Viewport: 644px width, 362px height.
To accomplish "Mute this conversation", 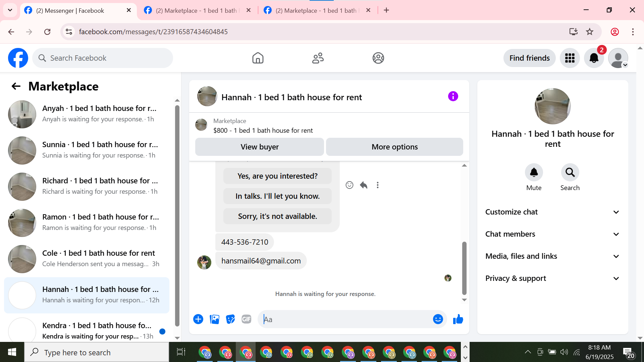I will (534, 172).
